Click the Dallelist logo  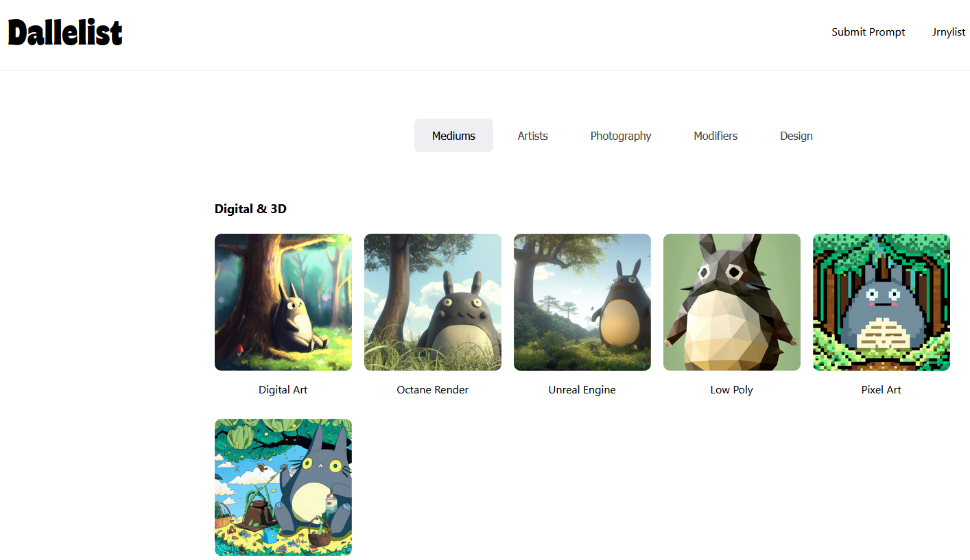point(65,32)
